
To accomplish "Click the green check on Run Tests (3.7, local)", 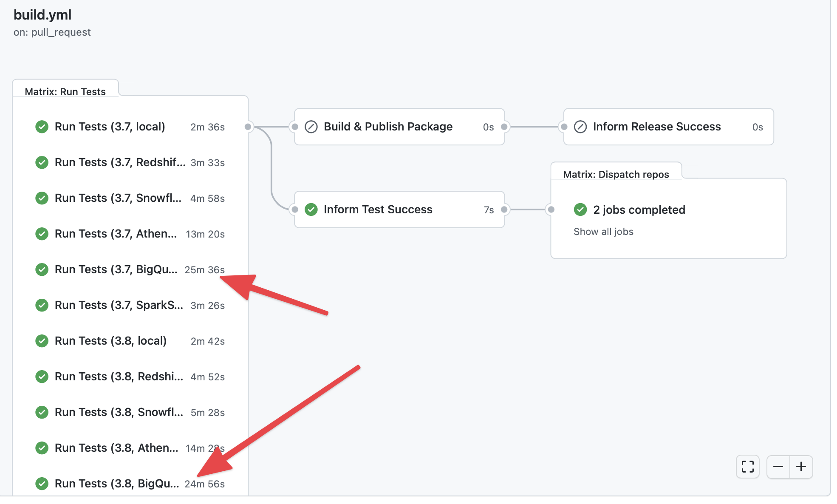I will click(42, 127).
